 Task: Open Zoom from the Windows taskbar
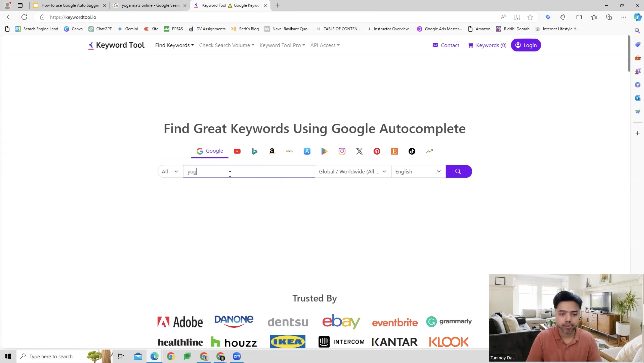point(237,356)
